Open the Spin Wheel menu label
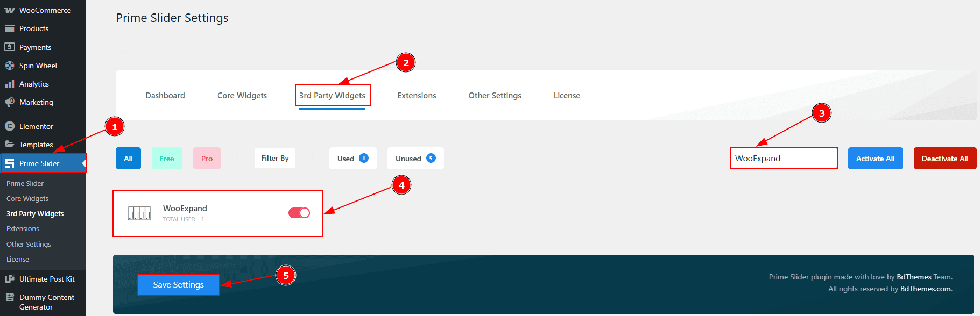The image size is (980, 316). tap(38, 66)
